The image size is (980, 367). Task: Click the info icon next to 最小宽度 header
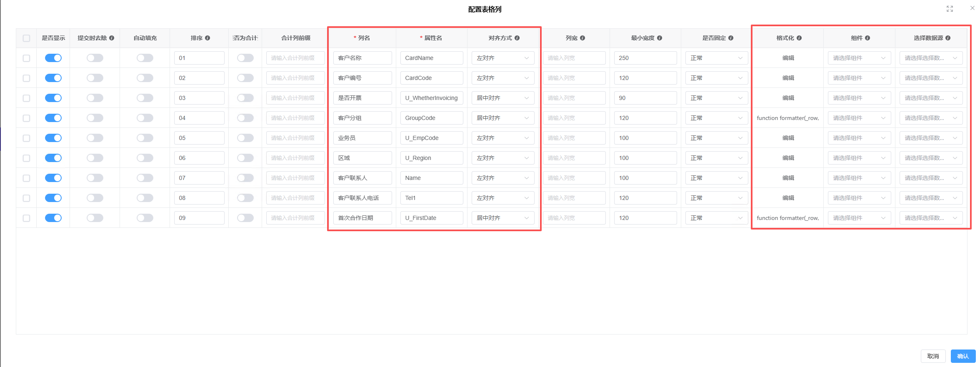[660, 38]
